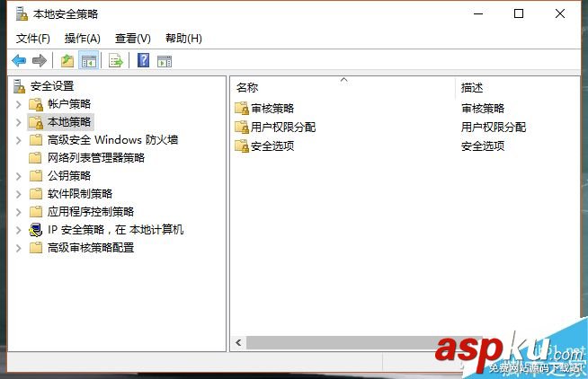Click the 安全设置 root node icon
The width and height of the screenshot is (588, 379).
pyautogui.click(x=19, y=86)
